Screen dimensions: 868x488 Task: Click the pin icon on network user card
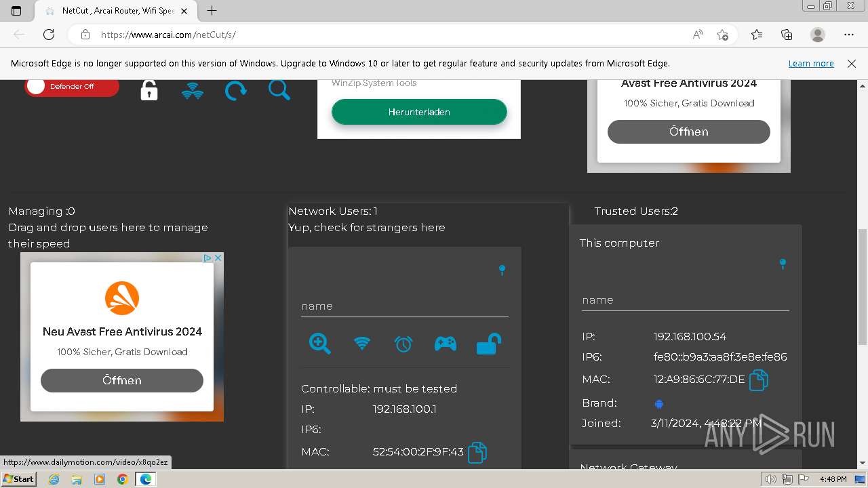(x=502, y=270)
